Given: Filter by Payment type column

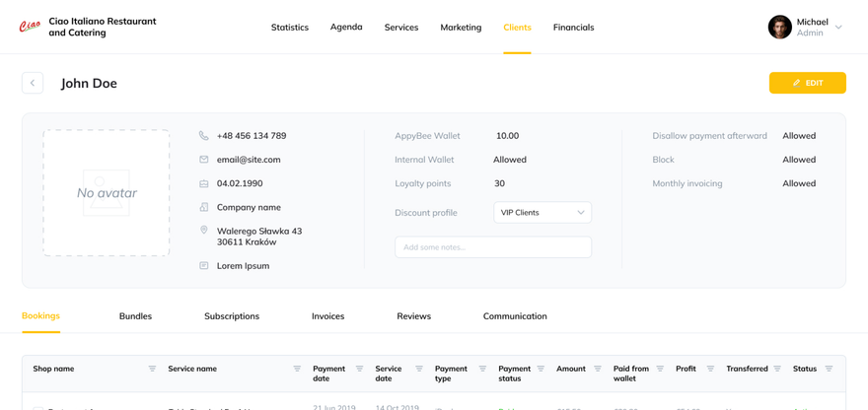Looking at the screenshot, I should pos(482,369).
